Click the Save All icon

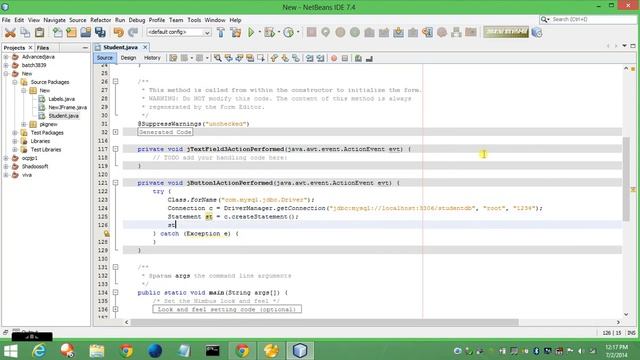pyautogui.click(x=100, y=32)
